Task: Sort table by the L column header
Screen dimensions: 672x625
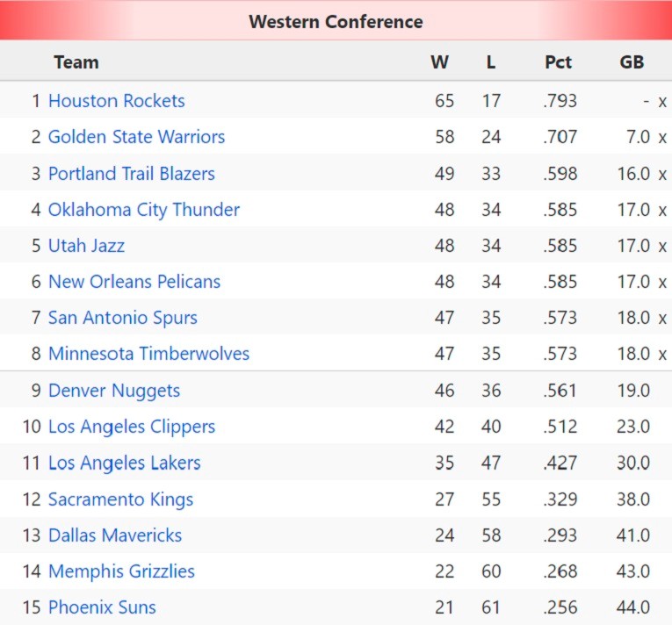Action: (490, 62)
